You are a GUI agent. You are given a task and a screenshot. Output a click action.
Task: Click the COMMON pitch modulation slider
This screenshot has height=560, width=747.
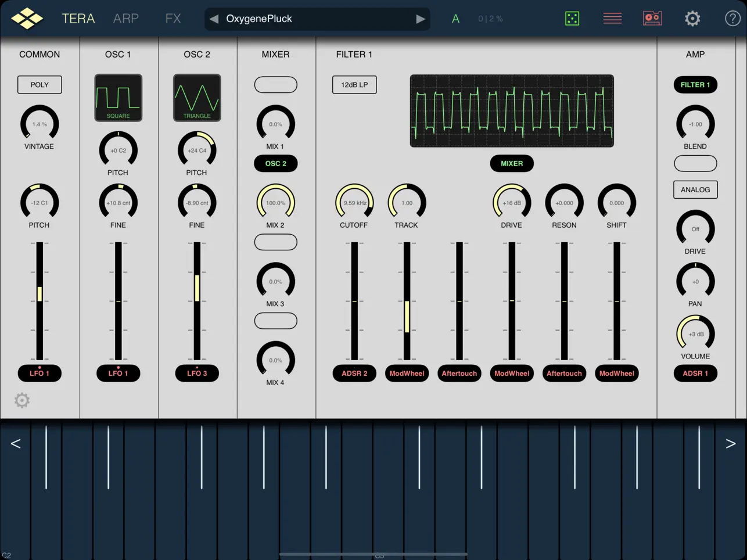pyautogui.click(x=39, y=301)
